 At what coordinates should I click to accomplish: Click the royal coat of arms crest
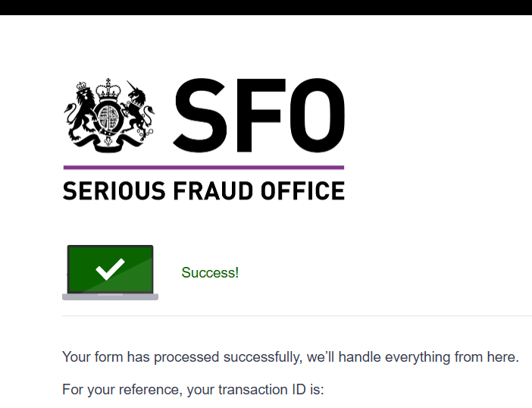tap(111, 115)
